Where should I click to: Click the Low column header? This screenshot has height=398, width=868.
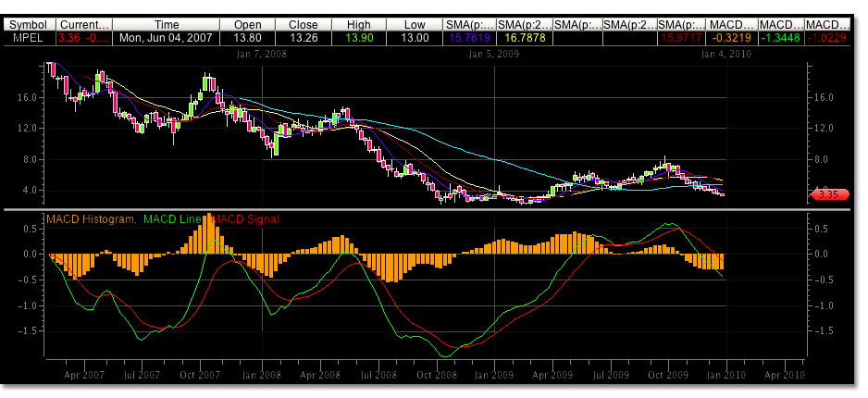tap(415, 24)
